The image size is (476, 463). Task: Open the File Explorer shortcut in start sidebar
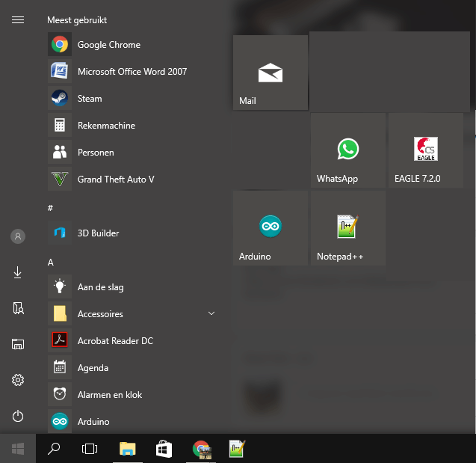pos(18,344)
